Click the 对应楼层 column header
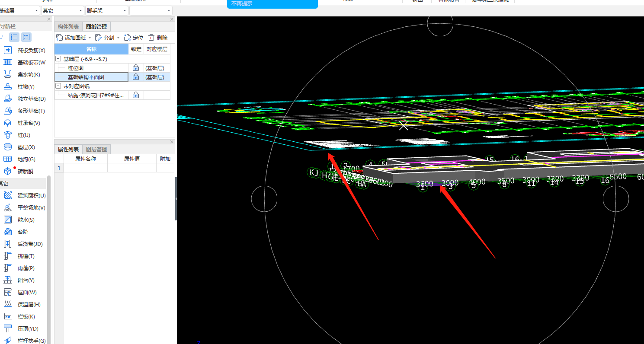The width and height of the screenshot is (644, 344). 157,49
